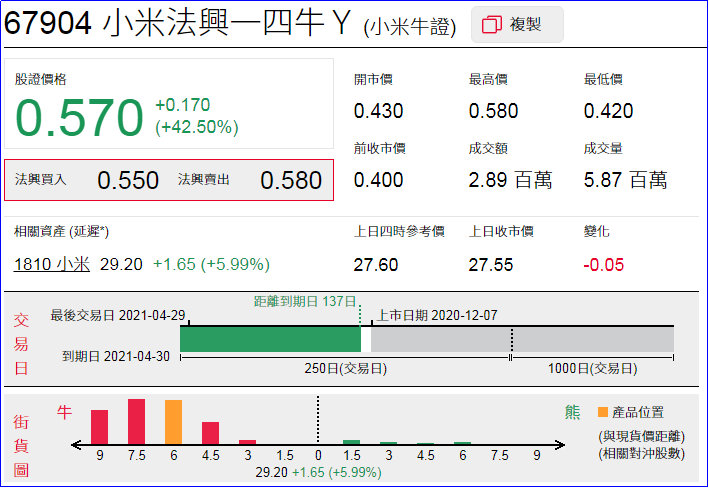Click the orange product-position bar at 6
Screen dimensions: 709x488
[x=173, y=422]
